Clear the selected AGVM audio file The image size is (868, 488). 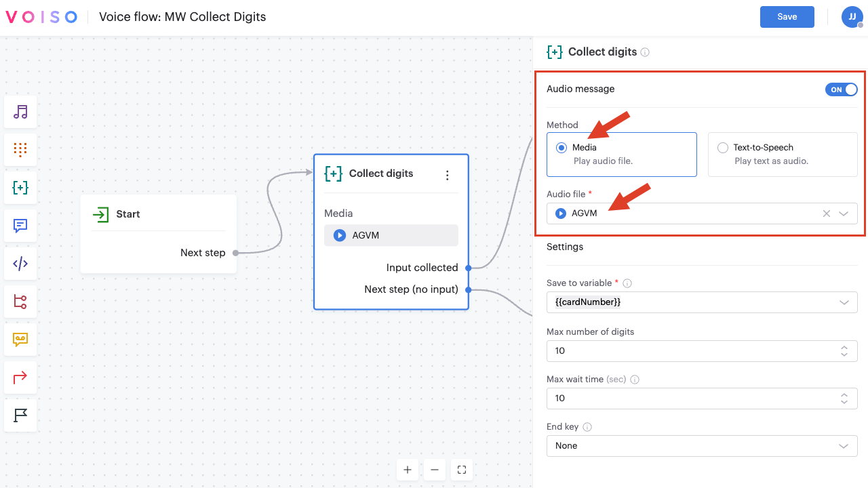(826, 213)
